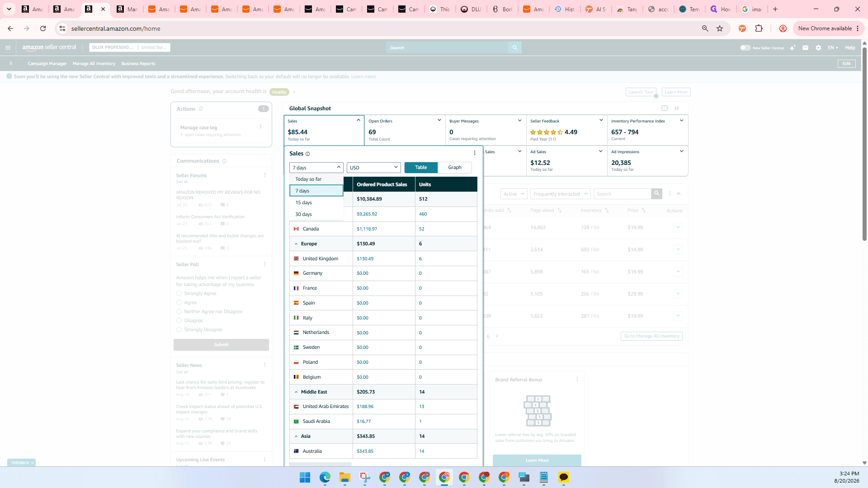Open Seller Poll three-dot menu
The image size is (868, 488).
coord(265,264)
